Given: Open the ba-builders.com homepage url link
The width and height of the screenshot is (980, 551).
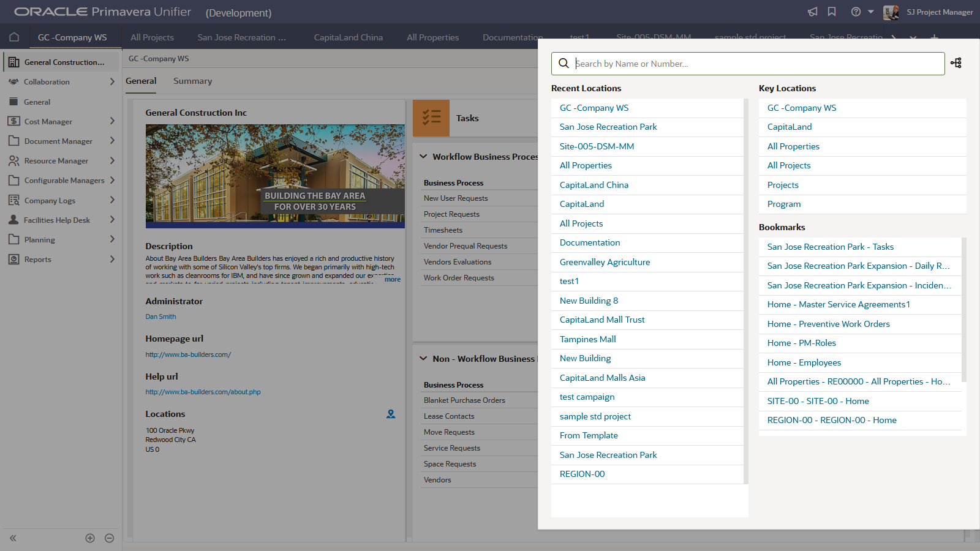Looking at the screenshot, I should pyautogui.click(x=188, y=354).
